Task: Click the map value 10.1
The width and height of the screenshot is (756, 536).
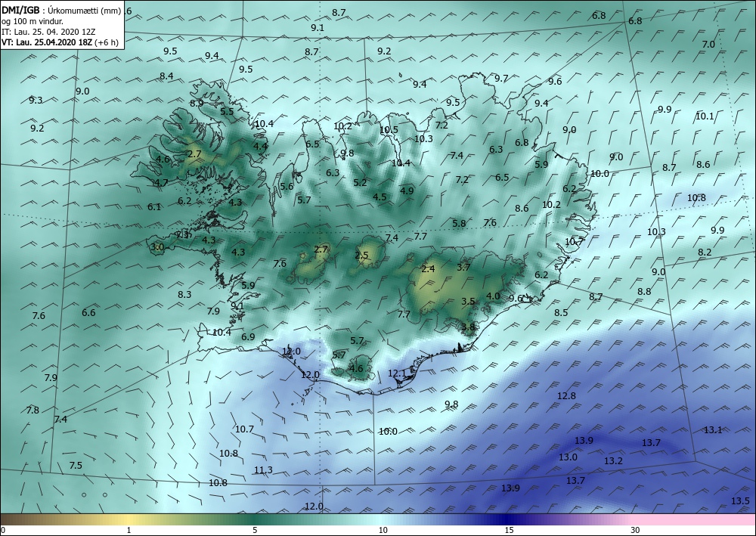Action: 705,116
